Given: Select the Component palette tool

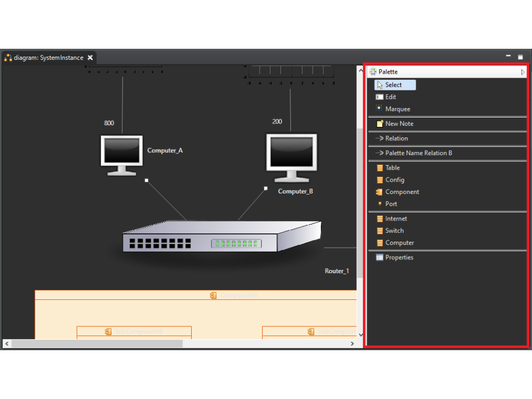Looking at the screenshot, I should coord(402,192).
